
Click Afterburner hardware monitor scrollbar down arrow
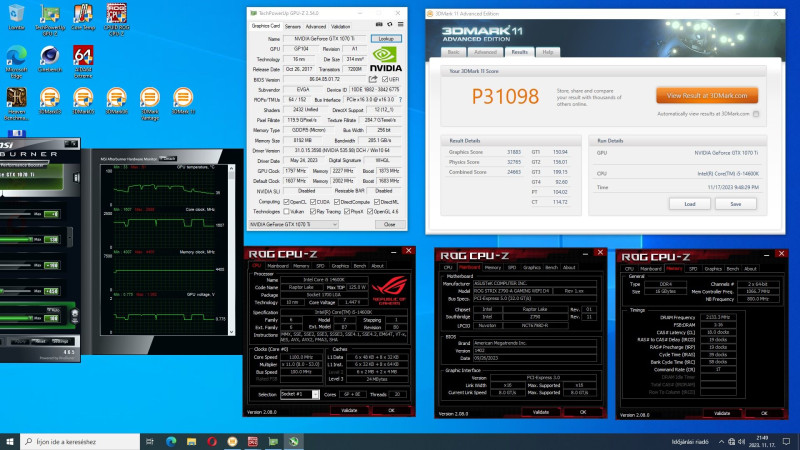pos(232,332)
